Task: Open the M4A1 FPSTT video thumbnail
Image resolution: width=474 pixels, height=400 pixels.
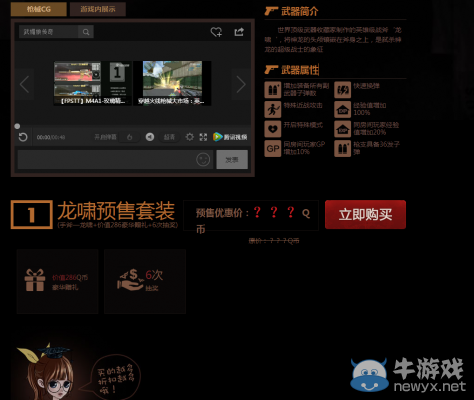Action: (x=92, y=83)
